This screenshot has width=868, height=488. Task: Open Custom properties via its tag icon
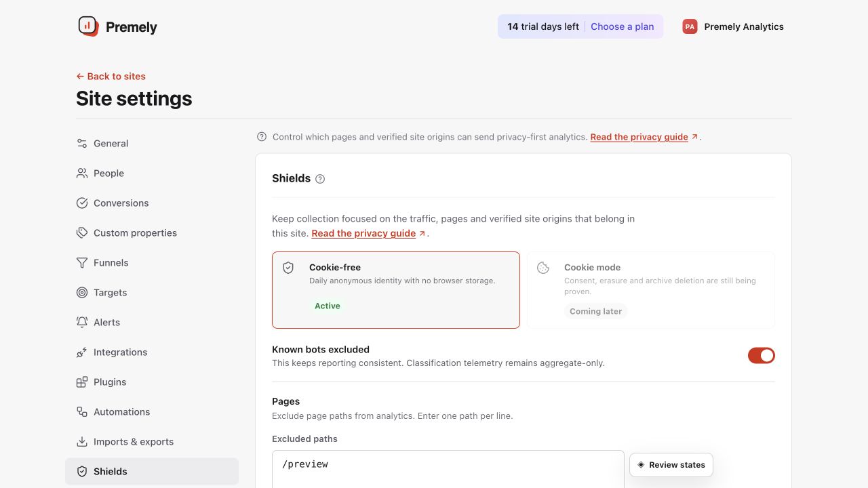pos(82,233)
